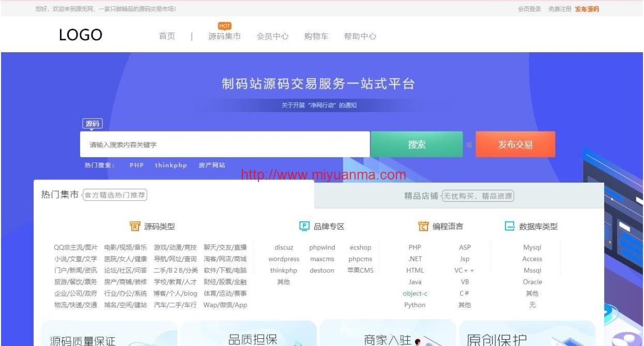Click the 编程语言 orange icon
This screenshot has width=644, height=346.
pyautogui.click(x=423, y=226)
